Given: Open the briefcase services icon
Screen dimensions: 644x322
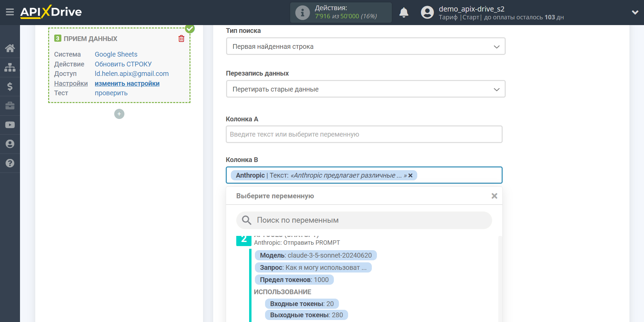Looking at the screenshot, I should 10,106.
